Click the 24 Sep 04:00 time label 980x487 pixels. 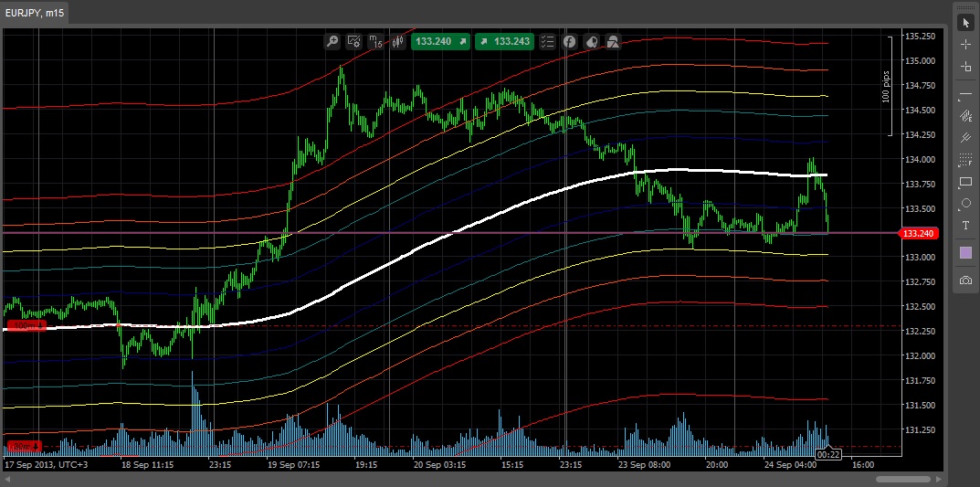click(x=790, y=465)
